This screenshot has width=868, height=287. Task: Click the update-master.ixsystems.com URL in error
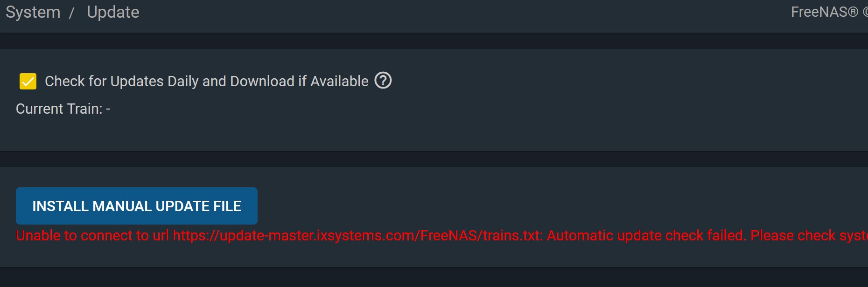[358, 236]
